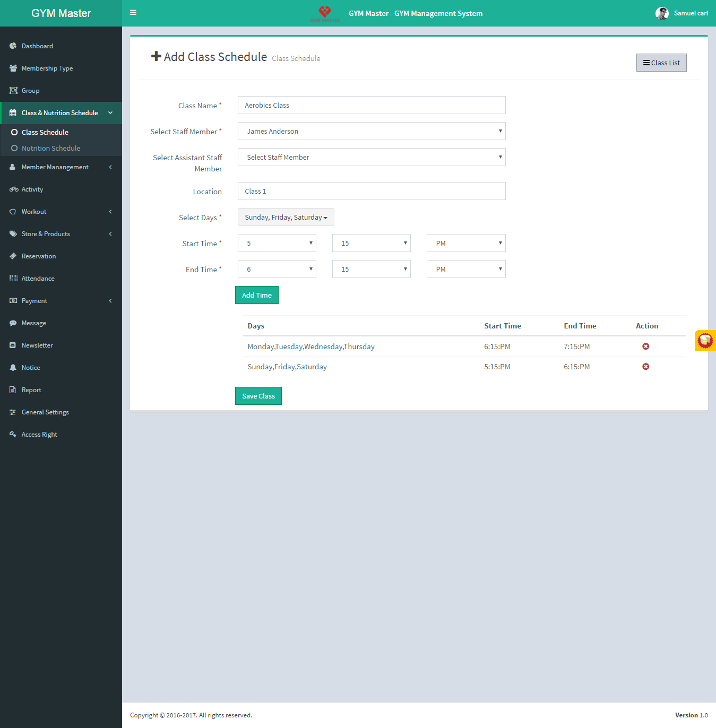Click the Activity bicycle icon
Viewport: 716px width, 728px height.
point(13,189)
